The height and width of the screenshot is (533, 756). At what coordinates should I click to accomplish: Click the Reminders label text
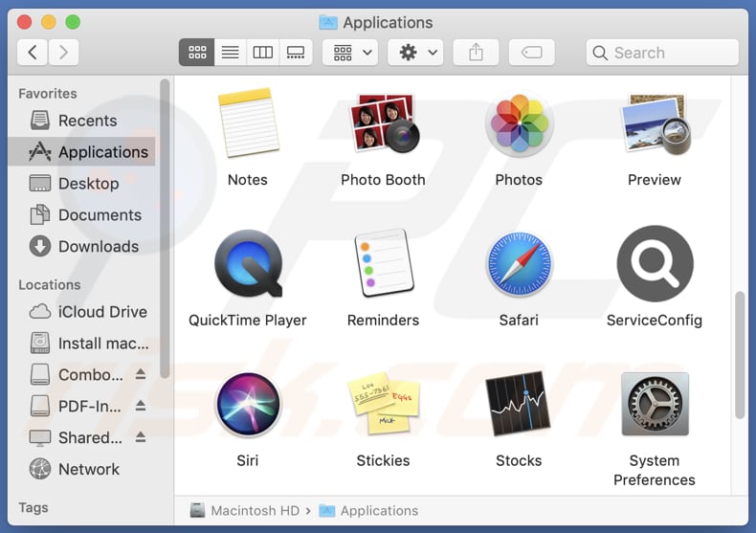(x=384, y=320)
